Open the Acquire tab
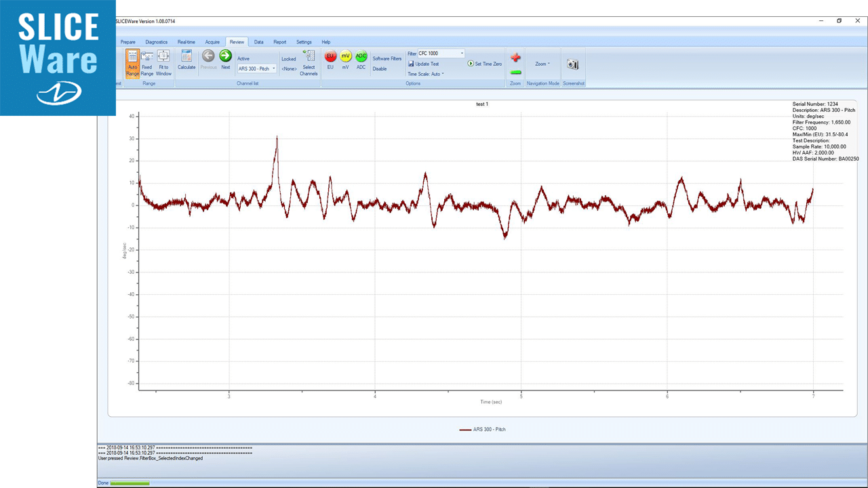Screen dimensions: 868x488 pos(212,42)
